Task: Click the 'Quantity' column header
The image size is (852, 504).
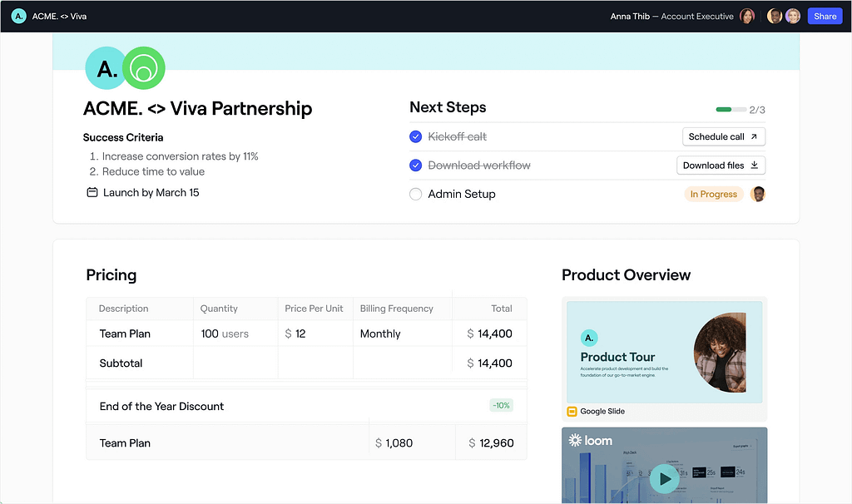Action: (219, 309)
